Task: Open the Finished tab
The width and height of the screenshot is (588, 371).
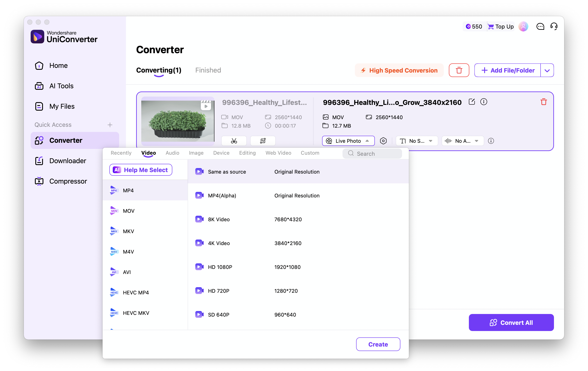Action: (208, 70)
